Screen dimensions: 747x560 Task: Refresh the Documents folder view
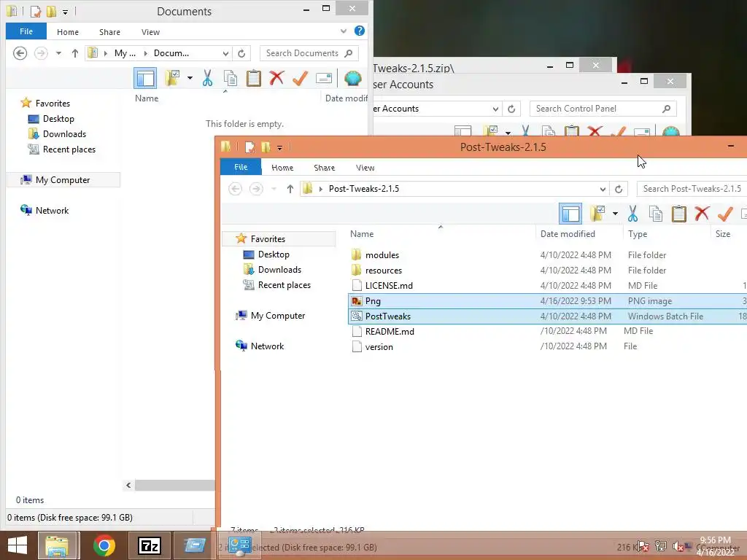click(241, 53)
